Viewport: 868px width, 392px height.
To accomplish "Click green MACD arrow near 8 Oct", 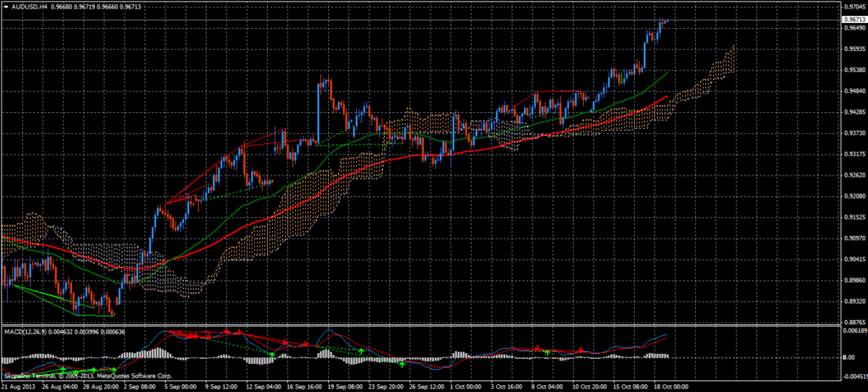I will tap(548, 351).
